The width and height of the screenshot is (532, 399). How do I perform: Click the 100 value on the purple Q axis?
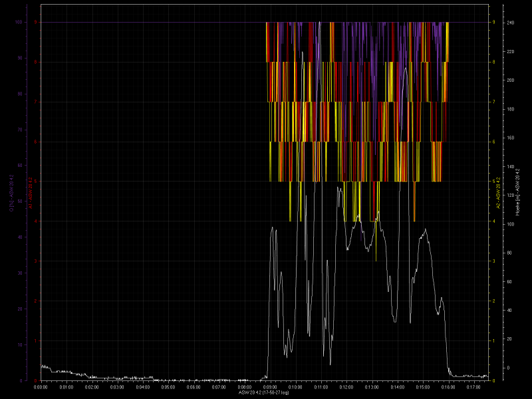click(19, 22)
